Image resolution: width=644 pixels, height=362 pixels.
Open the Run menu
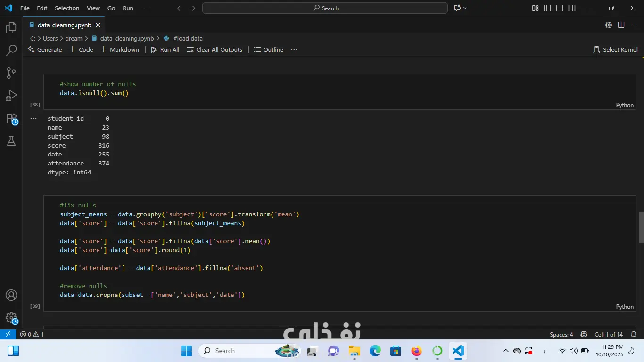click(x=128, y=8)
